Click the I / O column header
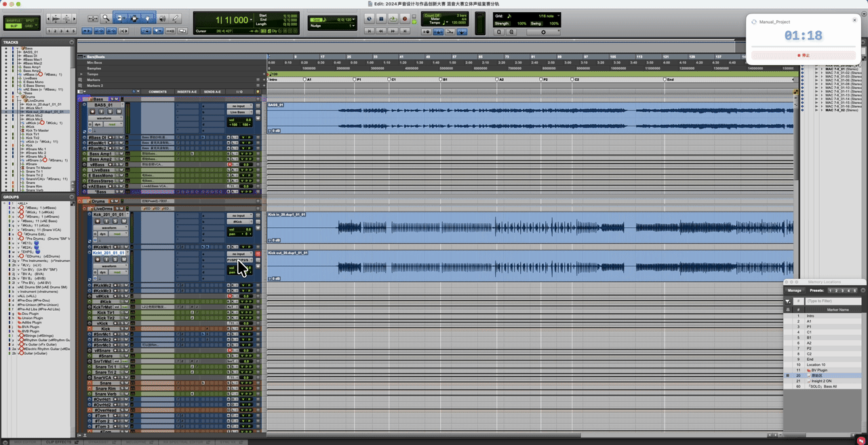 [x=239, y=92]
